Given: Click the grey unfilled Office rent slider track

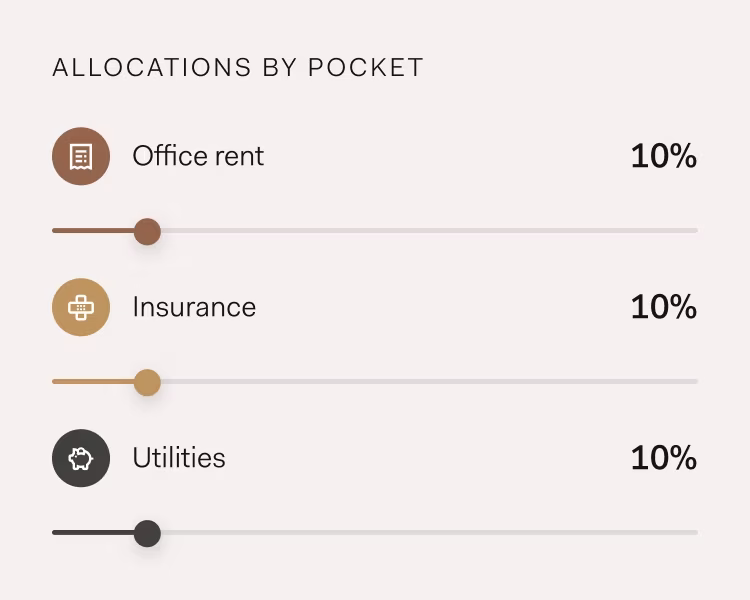Looking at the screenshot, I should 429,231.
